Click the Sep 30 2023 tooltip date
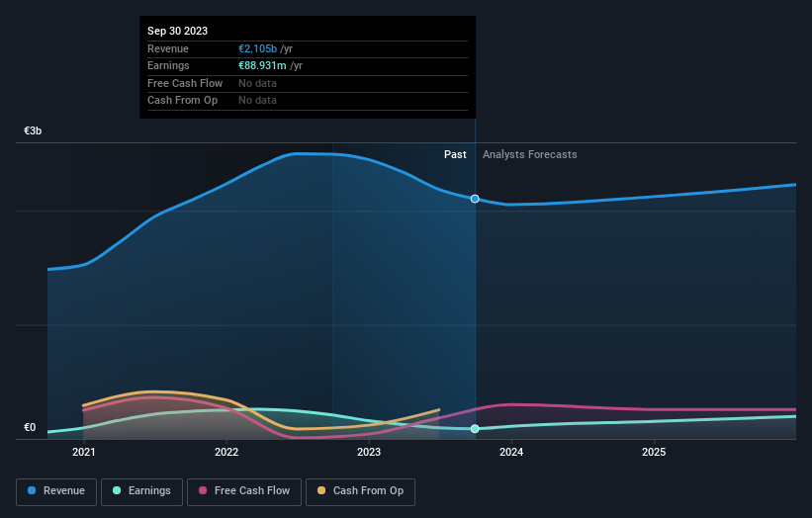This screenshot has height=518, width=812. tap(178, 31)
